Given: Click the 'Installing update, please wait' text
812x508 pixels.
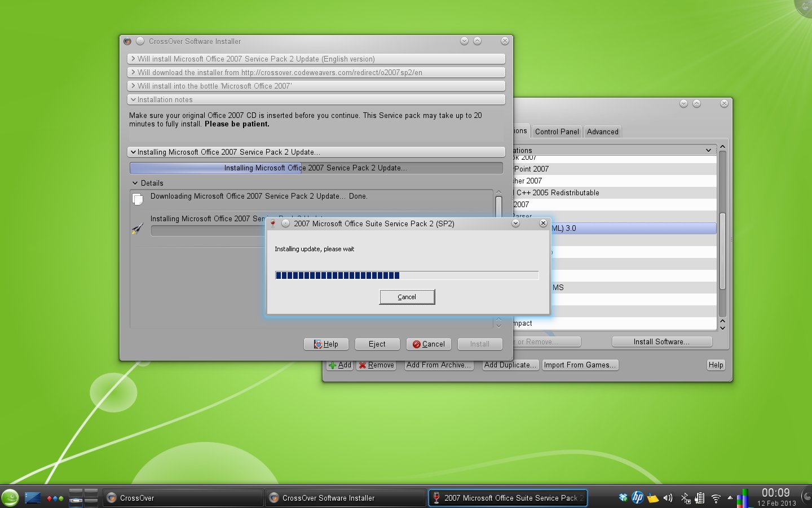Looking at the screenshot, I should click(x=315, y=249).
